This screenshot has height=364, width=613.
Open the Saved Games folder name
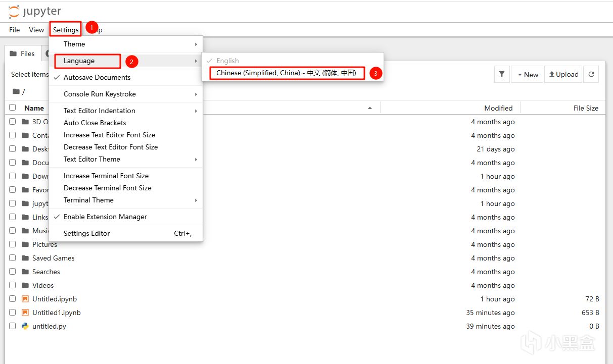click(x=53, y=258)
